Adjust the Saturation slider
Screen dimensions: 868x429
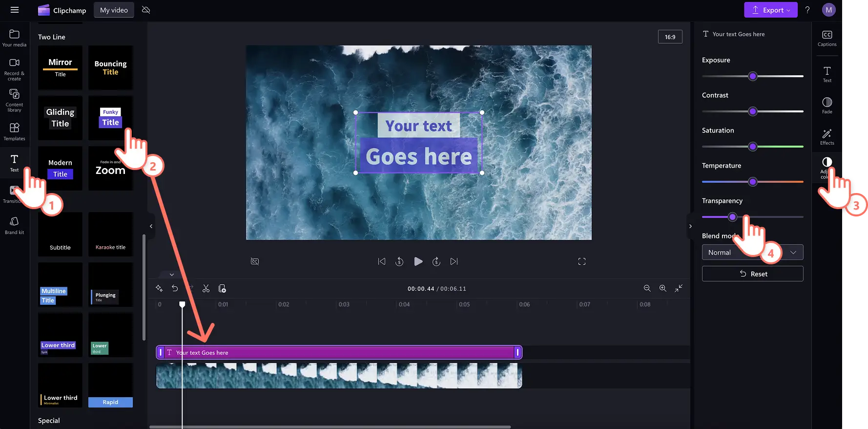pyautogui.click(x=752, y=147)
